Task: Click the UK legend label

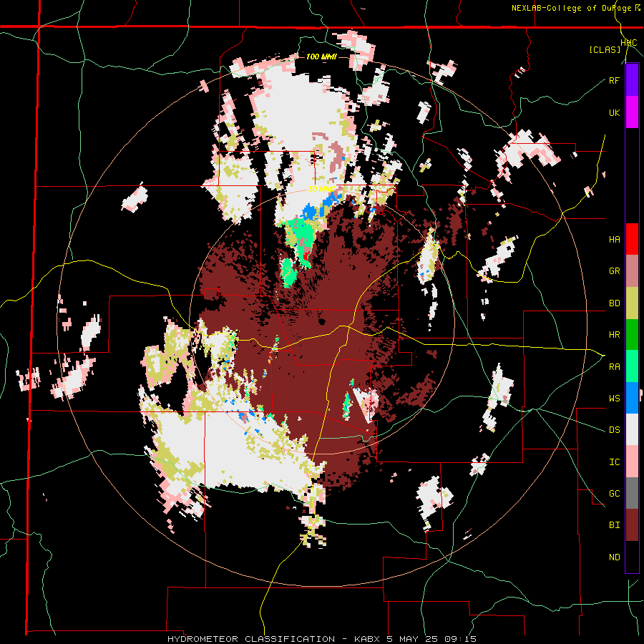Action: point(614,112)
